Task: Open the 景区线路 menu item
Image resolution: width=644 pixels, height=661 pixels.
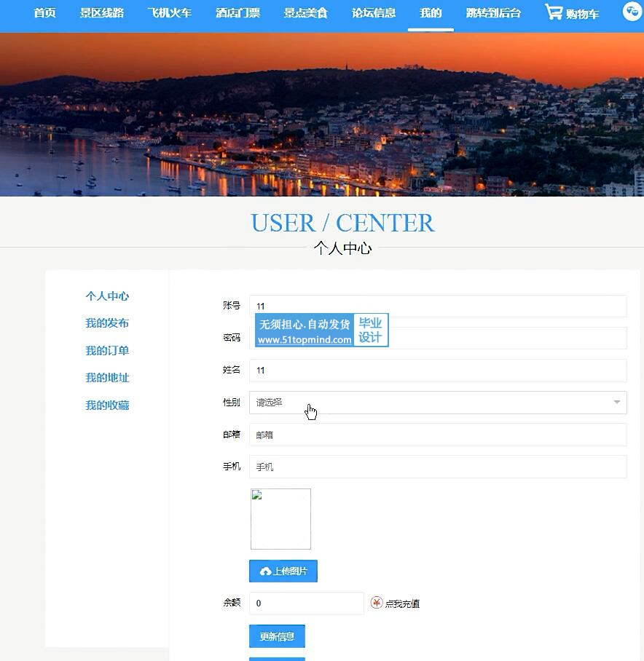Action: pos(102,13)
